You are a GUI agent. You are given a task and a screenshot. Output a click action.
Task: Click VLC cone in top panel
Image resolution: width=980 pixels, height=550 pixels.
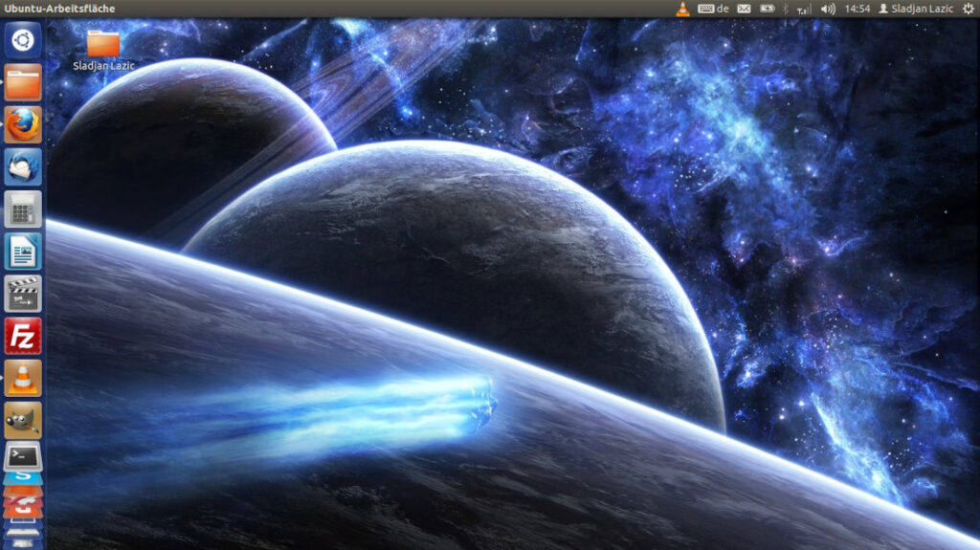point(682,9)
